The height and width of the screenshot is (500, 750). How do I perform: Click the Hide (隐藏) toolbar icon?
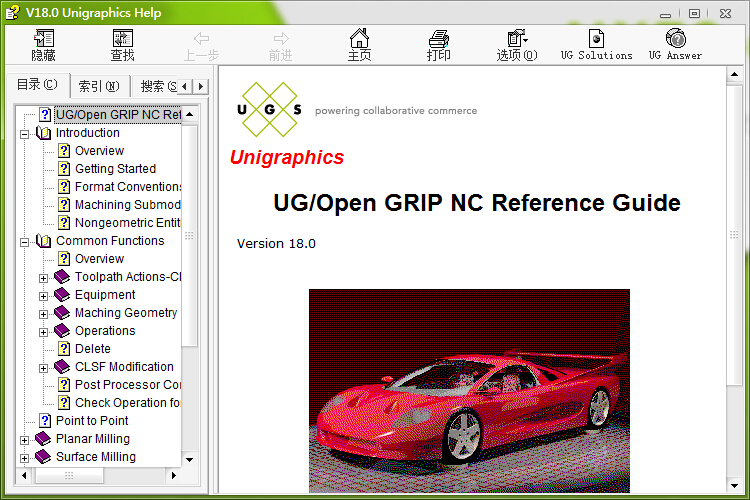tap(43, 45)
